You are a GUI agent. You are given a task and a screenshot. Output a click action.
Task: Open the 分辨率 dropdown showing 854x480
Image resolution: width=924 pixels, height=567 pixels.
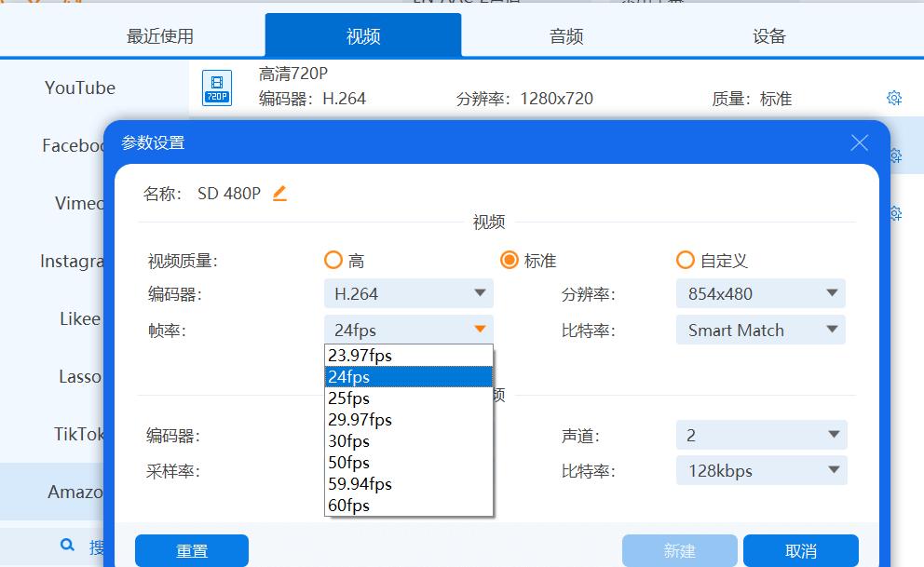pos(760,293)
